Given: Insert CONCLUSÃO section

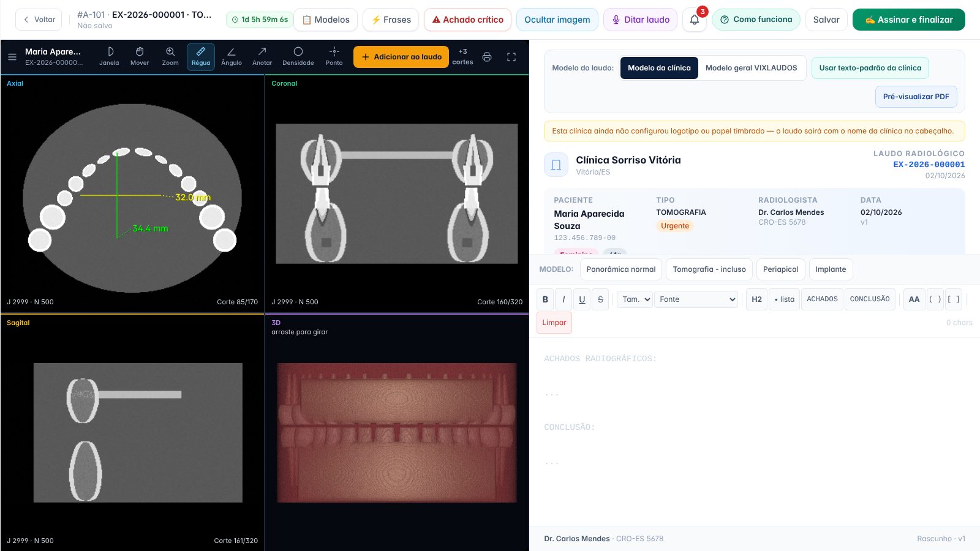Looking at the screenshot, I should [870, 299].
